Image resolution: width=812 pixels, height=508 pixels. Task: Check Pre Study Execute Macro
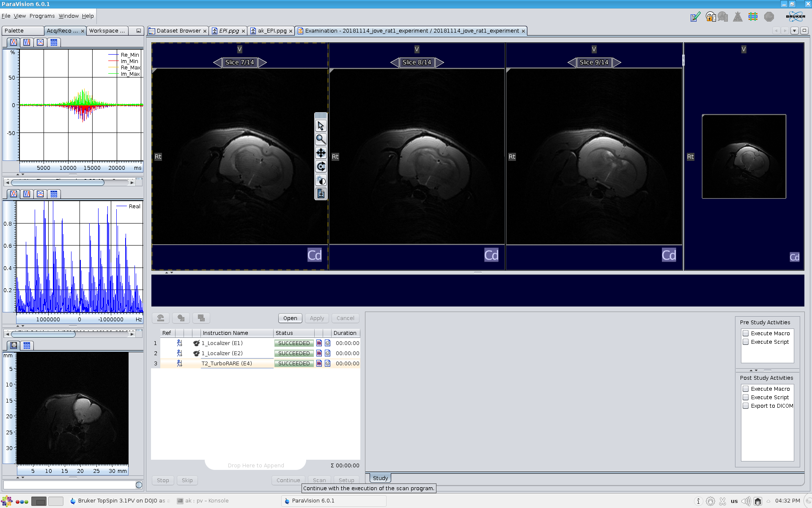coord(746,333)
